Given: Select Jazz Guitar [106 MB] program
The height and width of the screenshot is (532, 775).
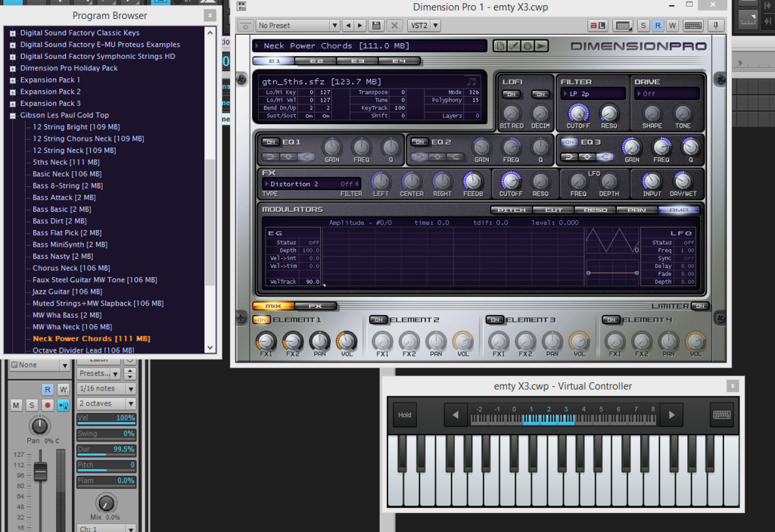Looking at the screenshot, I should 67,291.
